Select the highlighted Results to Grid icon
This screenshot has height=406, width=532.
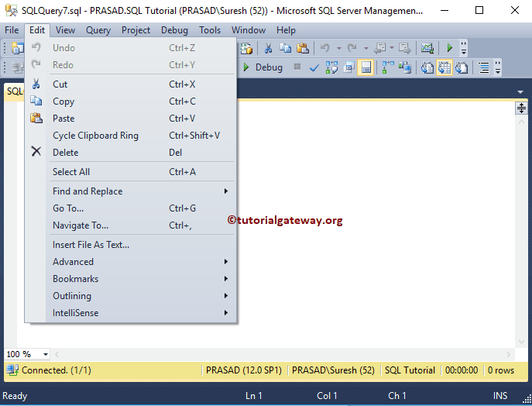coord(444,67)
